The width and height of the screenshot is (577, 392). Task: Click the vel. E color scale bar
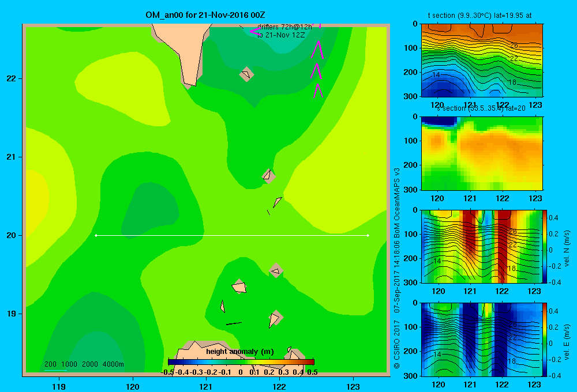(x=545, y=340)
